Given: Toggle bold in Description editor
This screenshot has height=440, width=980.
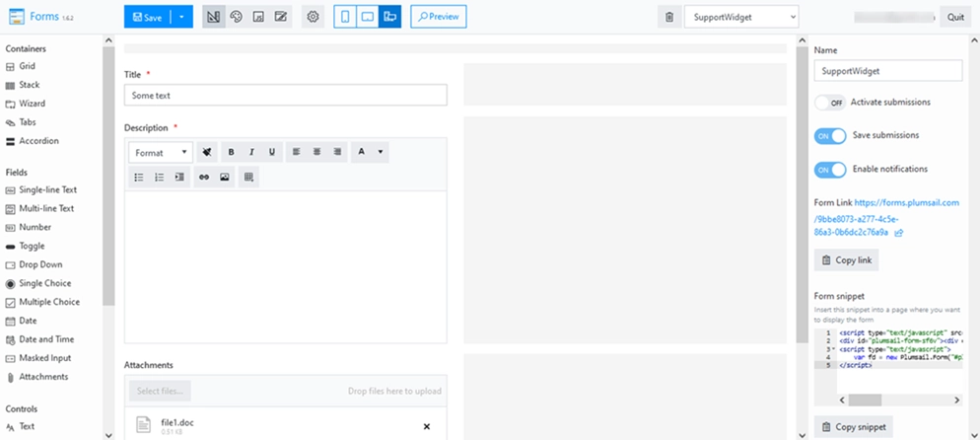Looking at the screenshot, I should tap(232, 152).
